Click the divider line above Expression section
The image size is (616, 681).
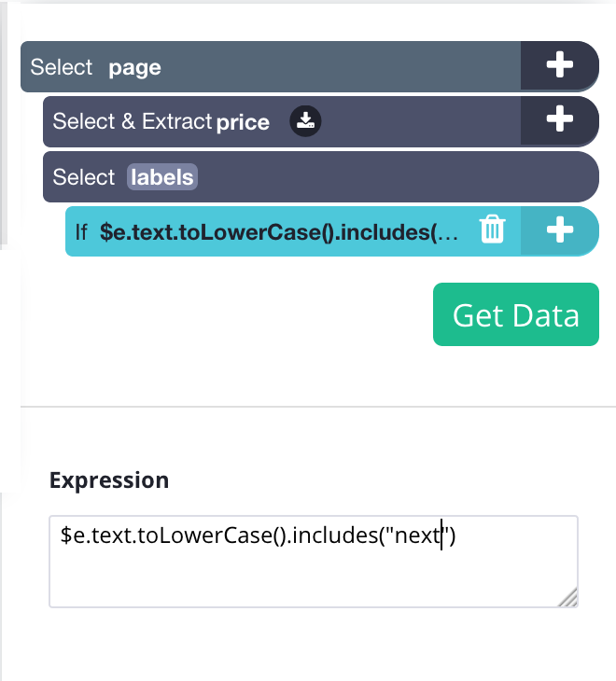click(x=318, y=407)
